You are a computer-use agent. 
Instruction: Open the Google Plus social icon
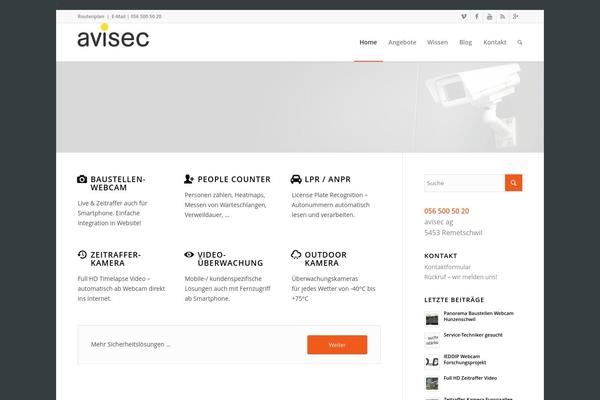[x=515, y=16]
